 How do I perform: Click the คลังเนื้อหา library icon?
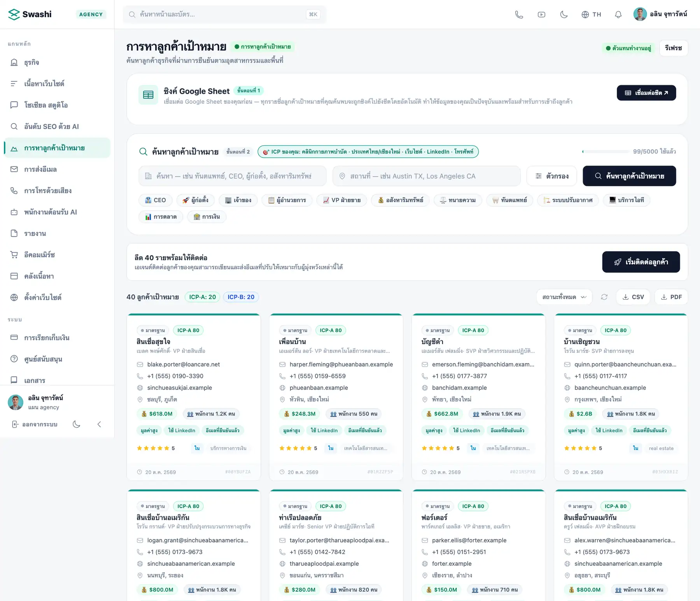(x=14, y=276)
